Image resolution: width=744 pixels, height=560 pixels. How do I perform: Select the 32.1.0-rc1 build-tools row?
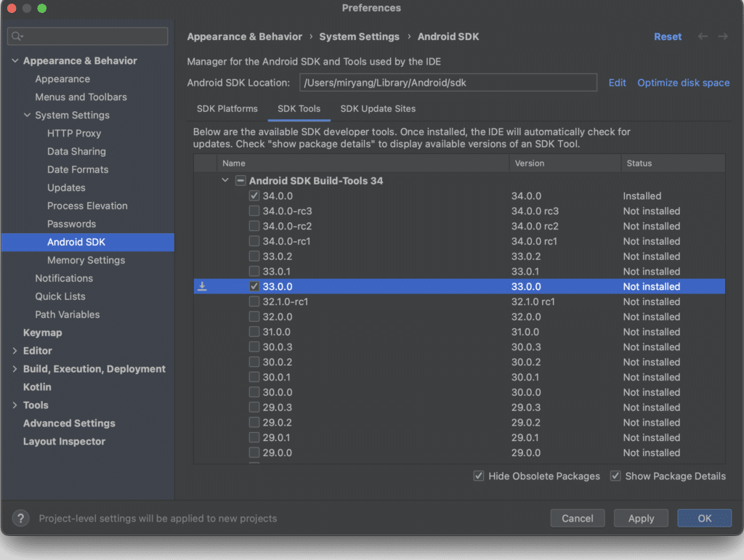[x=459, y=301]
